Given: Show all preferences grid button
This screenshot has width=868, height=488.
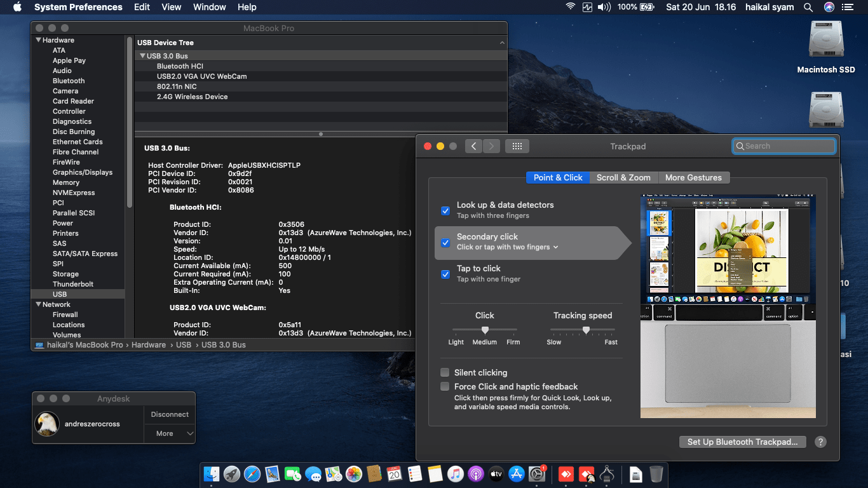Looking at the screenshot, I should point(517,146).
